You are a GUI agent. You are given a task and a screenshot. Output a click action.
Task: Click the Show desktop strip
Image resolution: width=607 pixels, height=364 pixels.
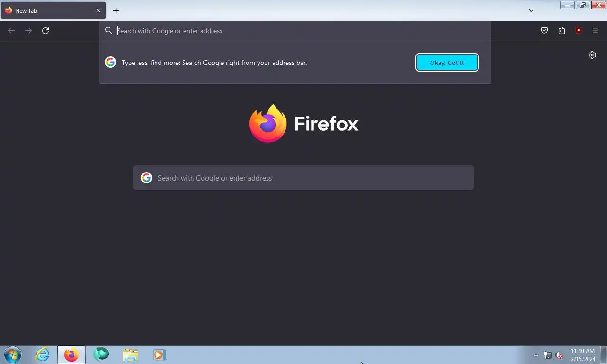point(603,355)
